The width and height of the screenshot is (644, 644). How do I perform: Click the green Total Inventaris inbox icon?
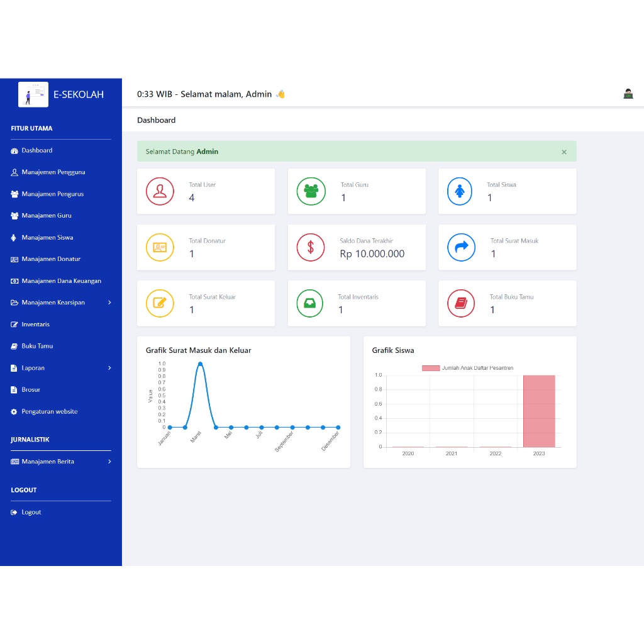pos(309,304)
